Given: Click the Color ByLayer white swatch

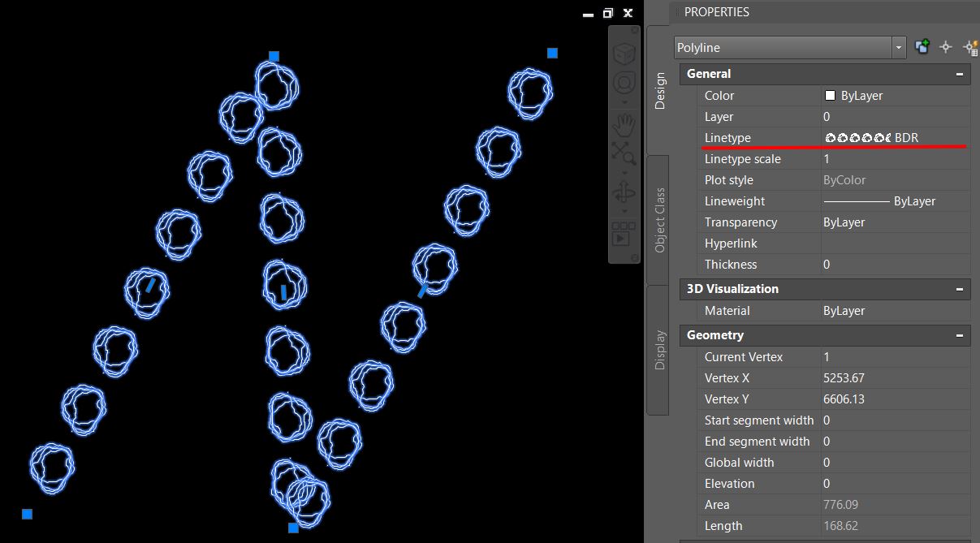Looking at the screenshot, I should tap(830, 95).
